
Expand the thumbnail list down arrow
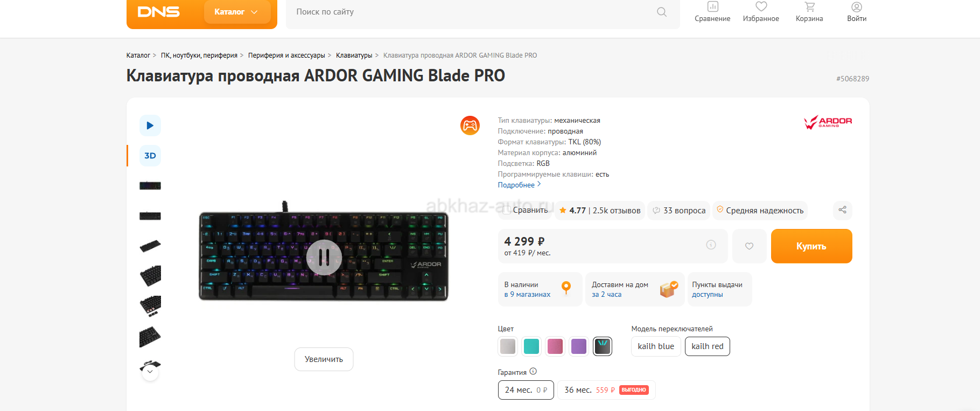(x=150, y=372)
